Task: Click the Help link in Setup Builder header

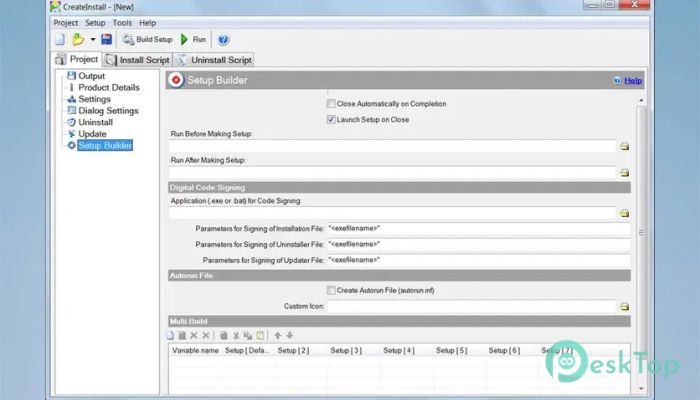Action: tap(633, 80)
